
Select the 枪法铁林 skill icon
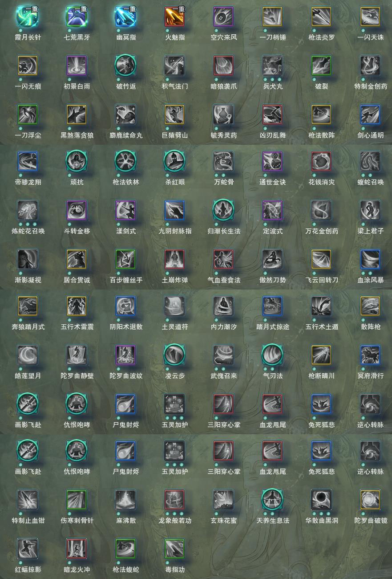125,161
